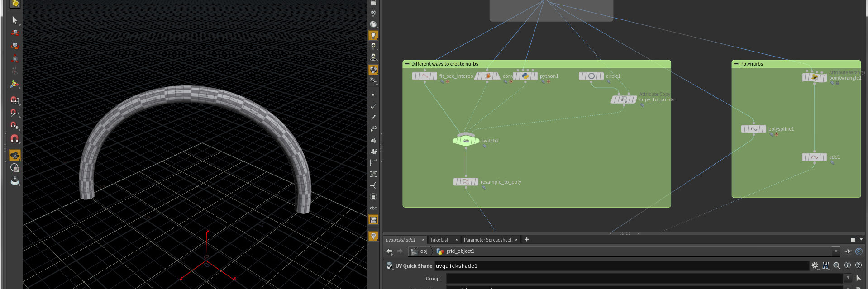Activate the Move tool in left toolbar
This screenshot has width=868, height=289.
tap(14, 33)
